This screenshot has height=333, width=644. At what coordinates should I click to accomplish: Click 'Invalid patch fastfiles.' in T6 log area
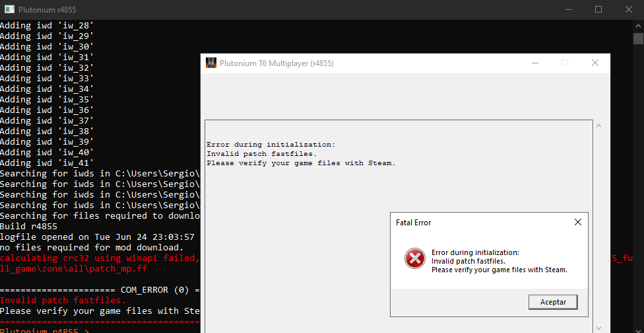(261, 154)
